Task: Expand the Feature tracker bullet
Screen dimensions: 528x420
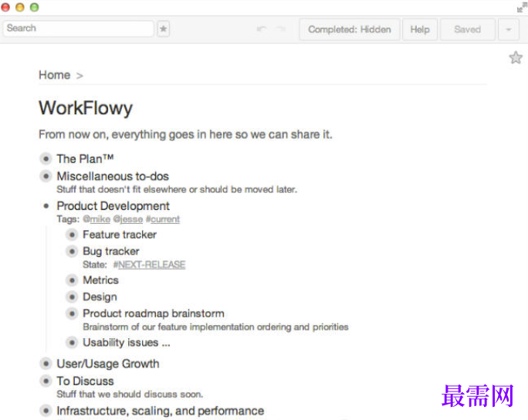Action: [72, 235]
